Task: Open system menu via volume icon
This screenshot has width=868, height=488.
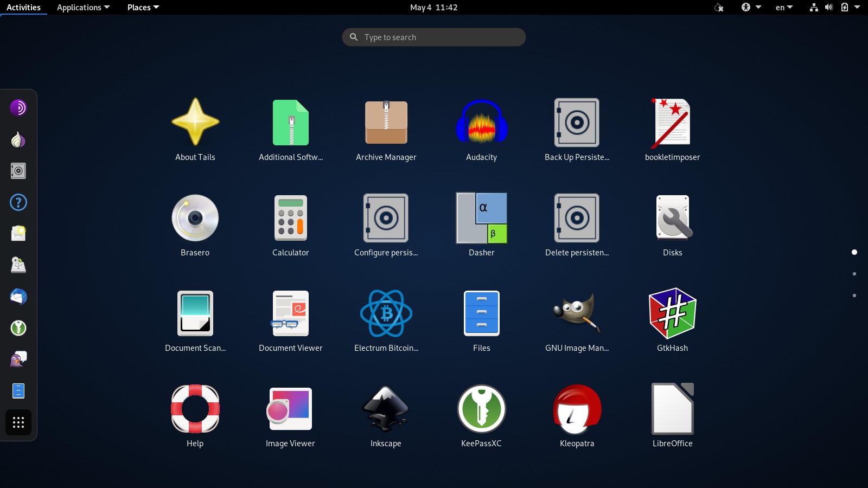Action: click(x=829, y=8)
